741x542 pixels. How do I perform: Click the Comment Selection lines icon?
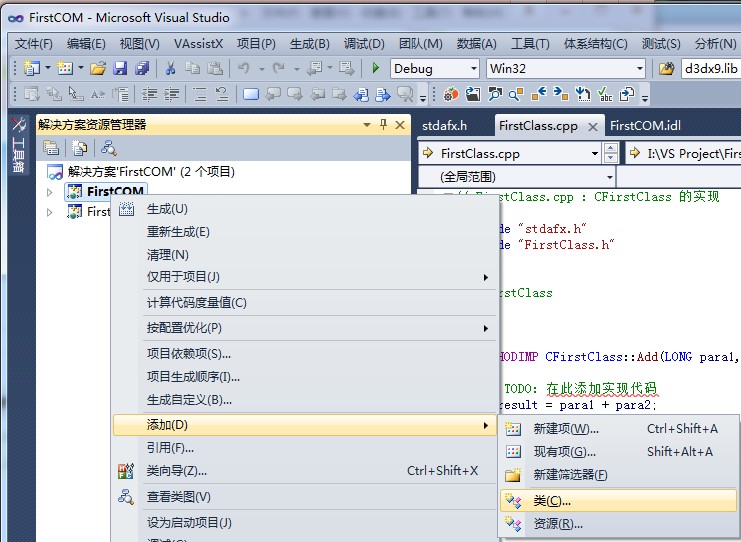(200, 95)
